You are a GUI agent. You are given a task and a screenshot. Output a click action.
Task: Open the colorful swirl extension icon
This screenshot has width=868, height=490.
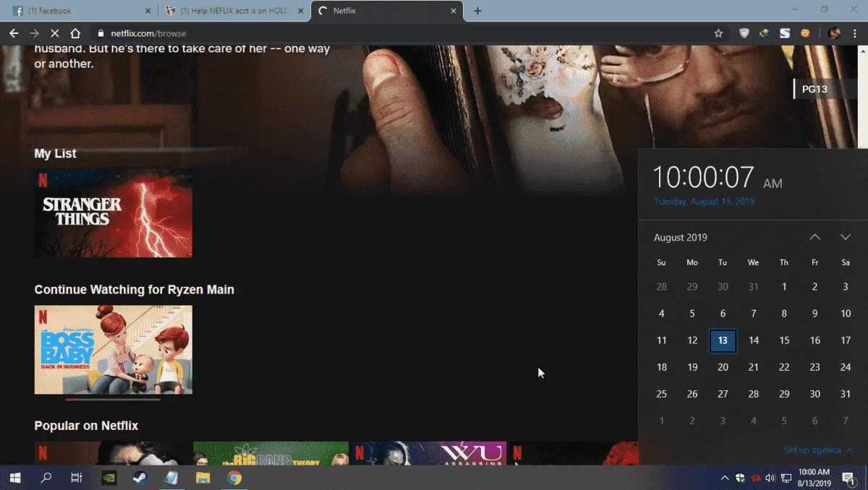(x=764, y=33)
